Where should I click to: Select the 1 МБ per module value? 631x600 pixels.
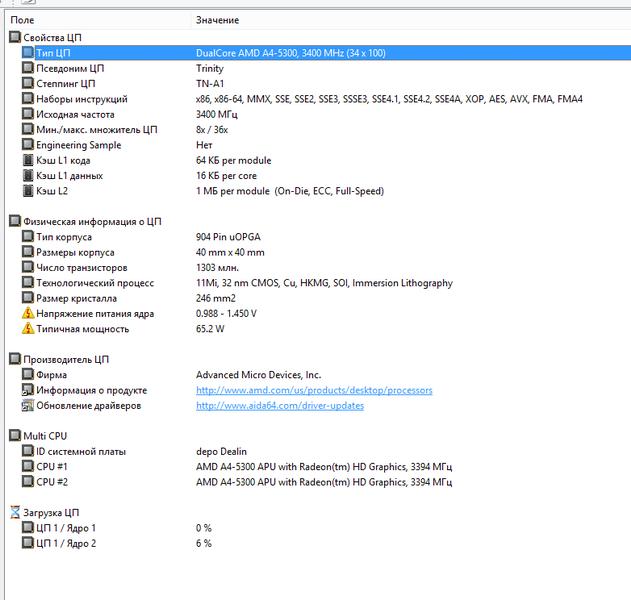(290, 191)
